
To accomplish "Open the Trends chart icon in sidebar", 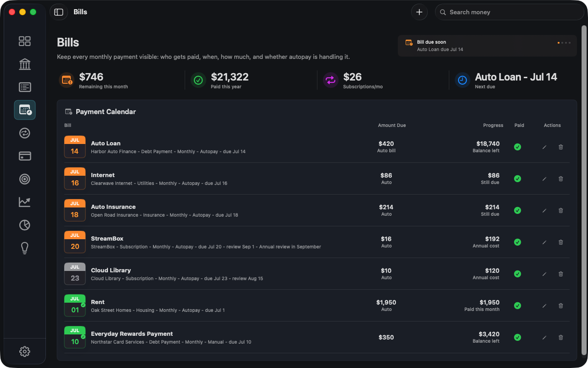I will (x=25, y=202).
